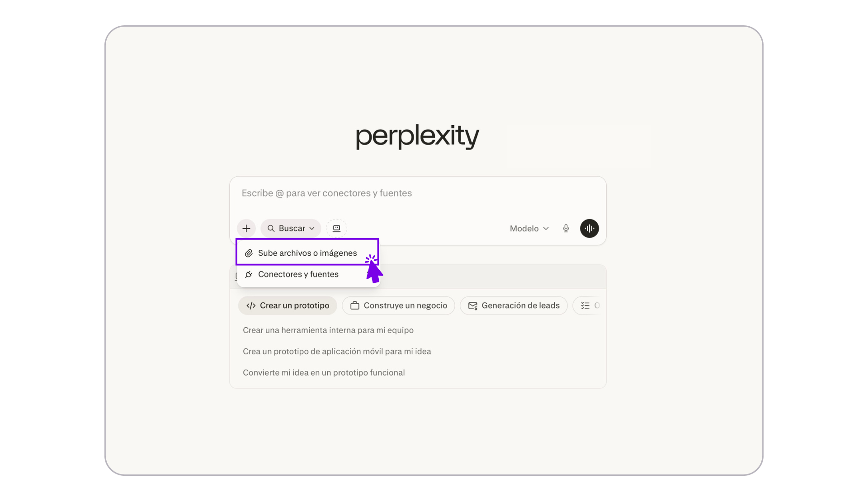Open the Buscar mode dropdown
The width and height of the screenshot is (868, 488).
[x=291, y=228]
